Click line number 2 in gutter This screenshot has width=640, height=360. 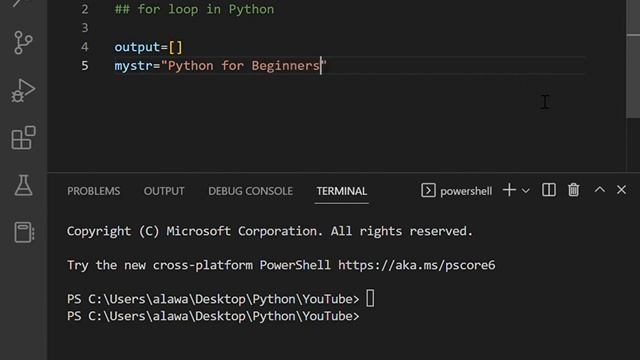[84, 9]
